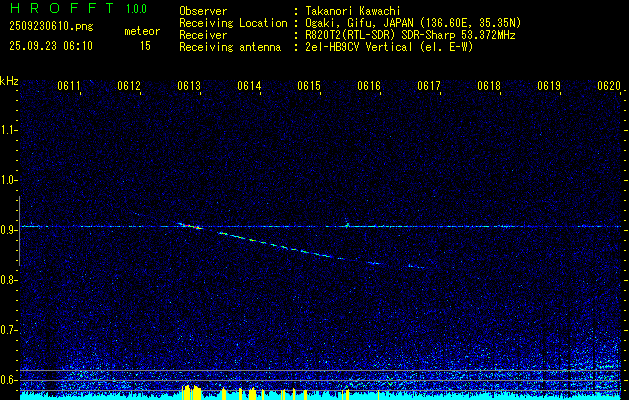Click the 0611 time marker

(x=69, y=86)
